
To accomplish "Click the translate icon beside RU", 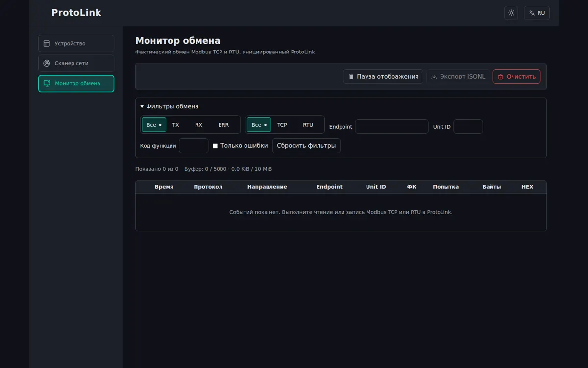I will click(x=532, y=13).
